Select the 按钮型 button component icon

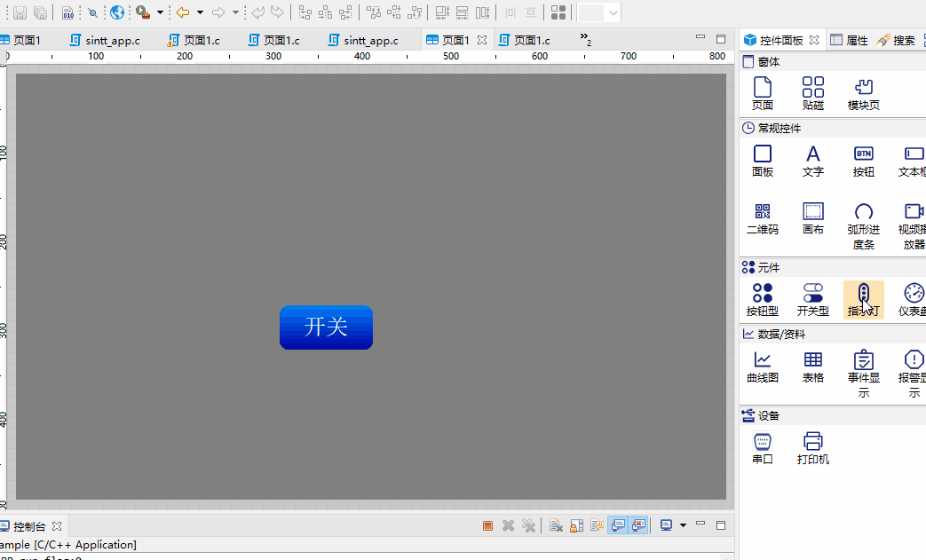click(762, 299)
